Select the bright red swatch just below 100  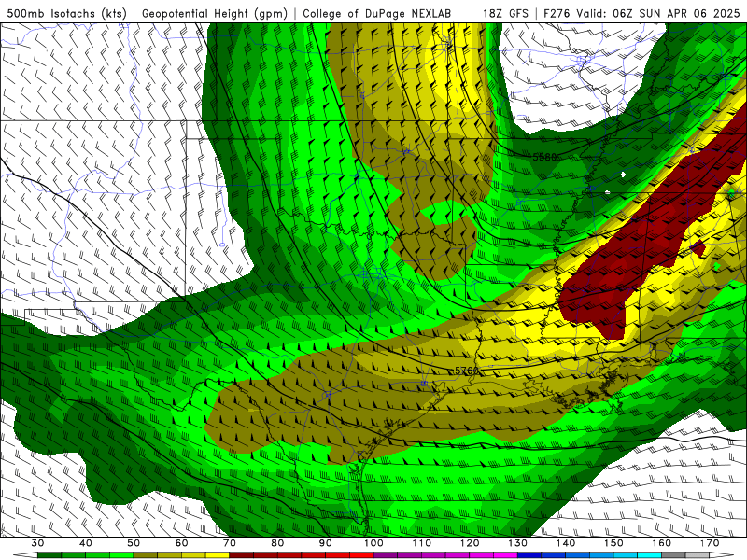(x=361, y=555)
